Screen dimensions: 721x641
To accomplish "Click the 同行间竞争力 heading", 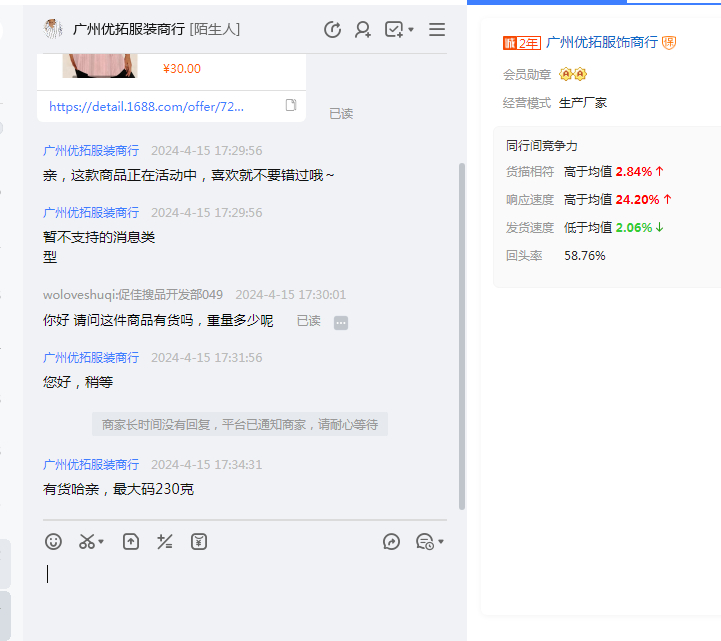I will pyautogui.click(x=542, y=146).
